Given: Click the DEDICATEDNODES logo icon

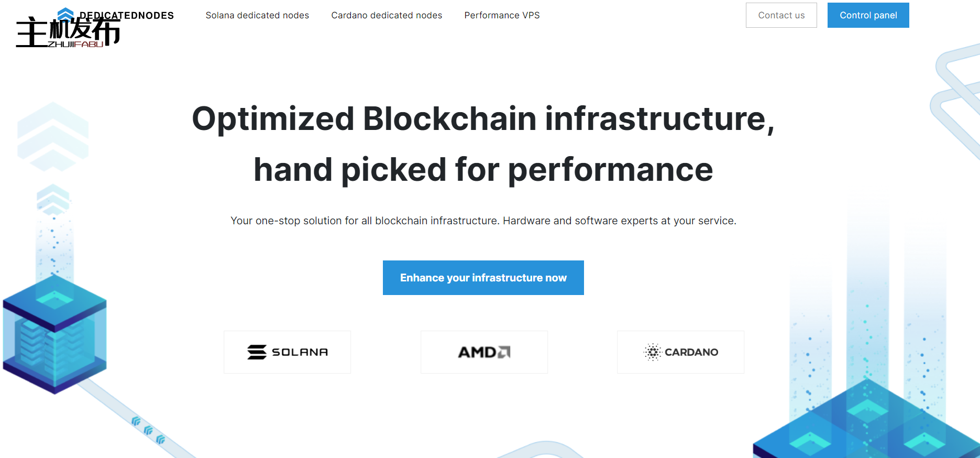Looking at the screenshot, I should point(65,13).
